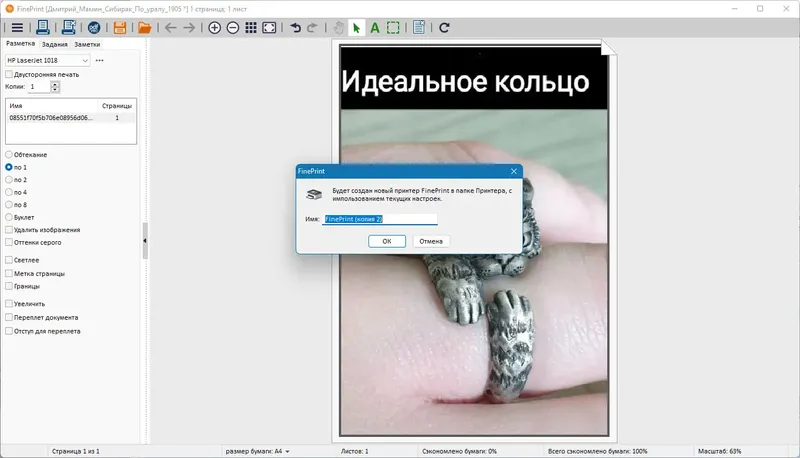Click OK in the FinePrint dialog
The height and width of the screenshot is (458, 800).
coord(387,241)
